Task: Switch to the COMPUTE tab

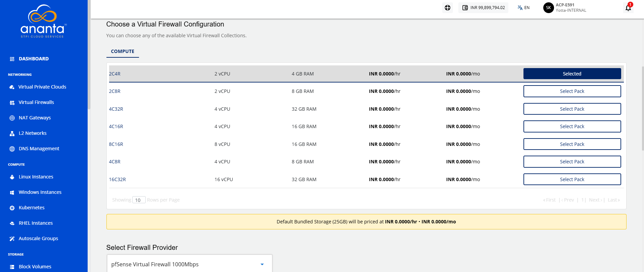Action: pyautogui.click(x=123, y=51)
